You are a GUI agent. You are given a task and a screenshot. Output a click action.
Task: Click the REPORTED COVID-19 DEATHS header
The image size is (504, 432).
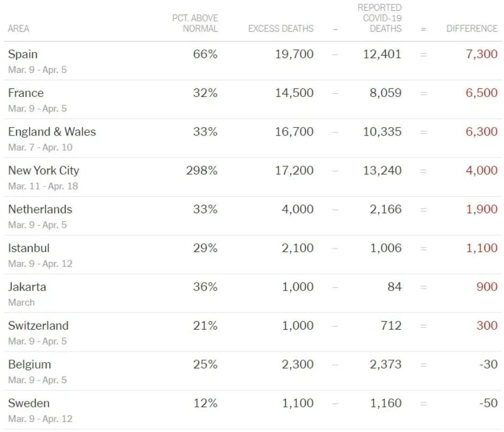[x=380, y=18]
